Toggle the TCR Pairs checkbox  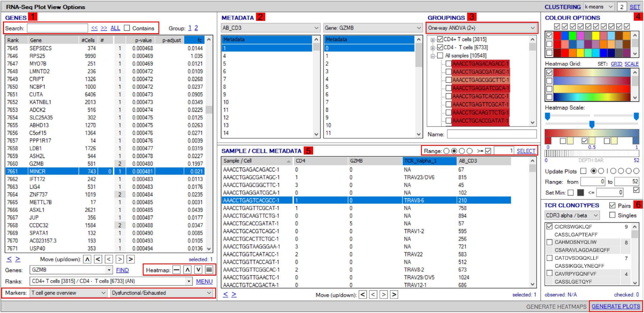(612, 205)
